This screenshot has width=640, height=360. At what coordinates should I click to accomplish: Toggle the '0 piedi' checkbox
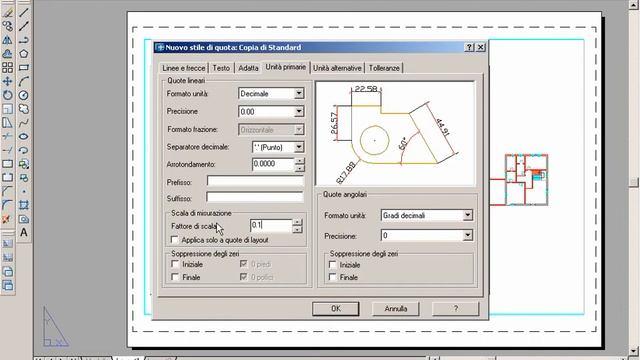click(244, 264)
